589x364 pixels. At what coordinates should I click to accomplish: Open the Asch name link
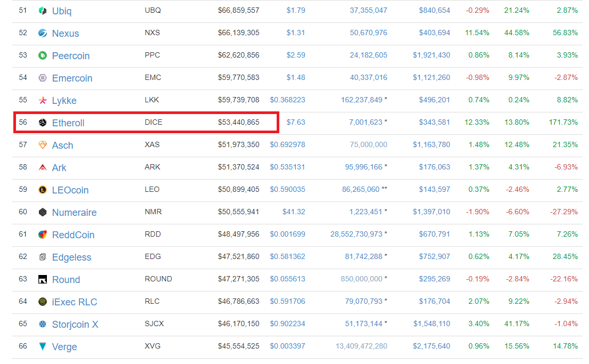pos(62,145)
